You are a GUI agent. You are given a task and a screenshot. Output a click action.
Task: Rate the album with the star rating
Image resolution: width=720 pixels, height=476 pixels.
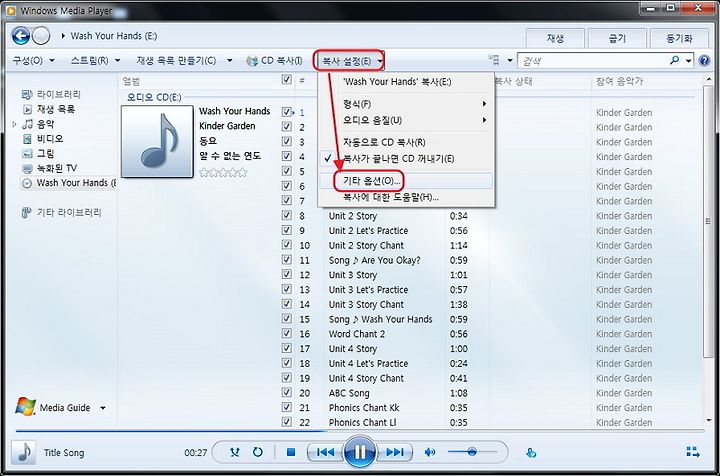pyautogui.click(x=223, y=173)
